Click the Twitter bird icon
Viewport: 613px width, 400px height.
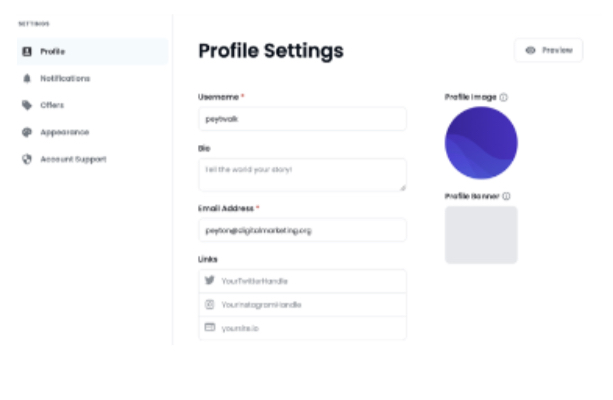point(210,280)
